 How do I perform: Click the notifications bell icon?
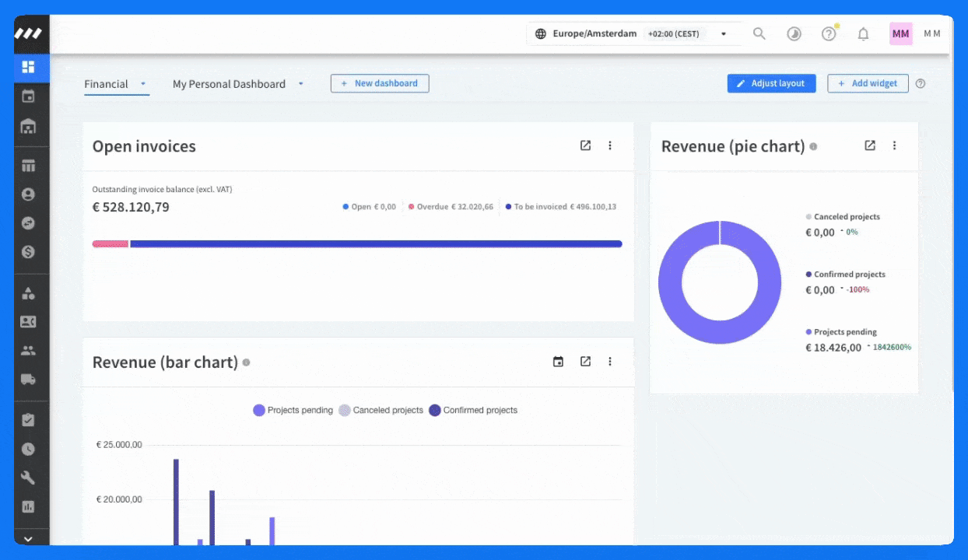pyautogui.click(x=863, y=34)
